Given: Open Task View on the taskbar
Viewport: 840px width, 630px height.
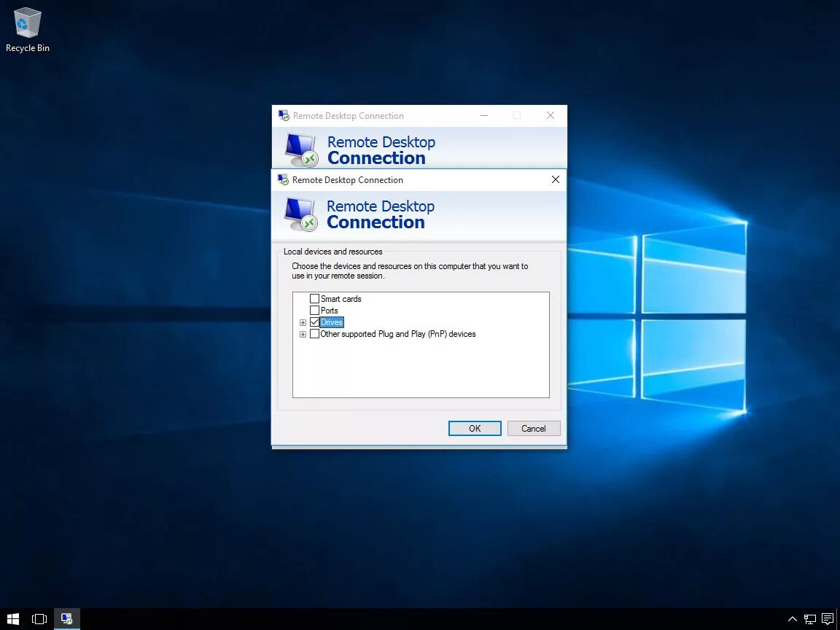Looking at the screenshot, I should tap(39, 619).
